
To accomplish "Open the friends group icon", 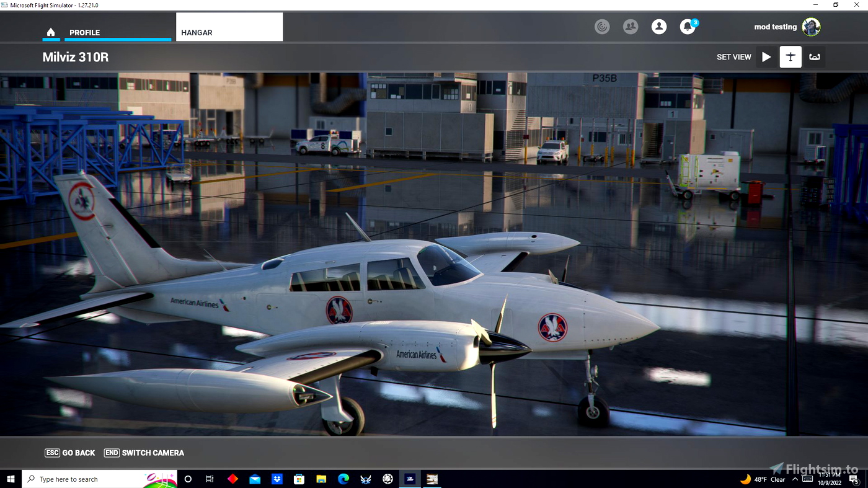I will (631, 27).
